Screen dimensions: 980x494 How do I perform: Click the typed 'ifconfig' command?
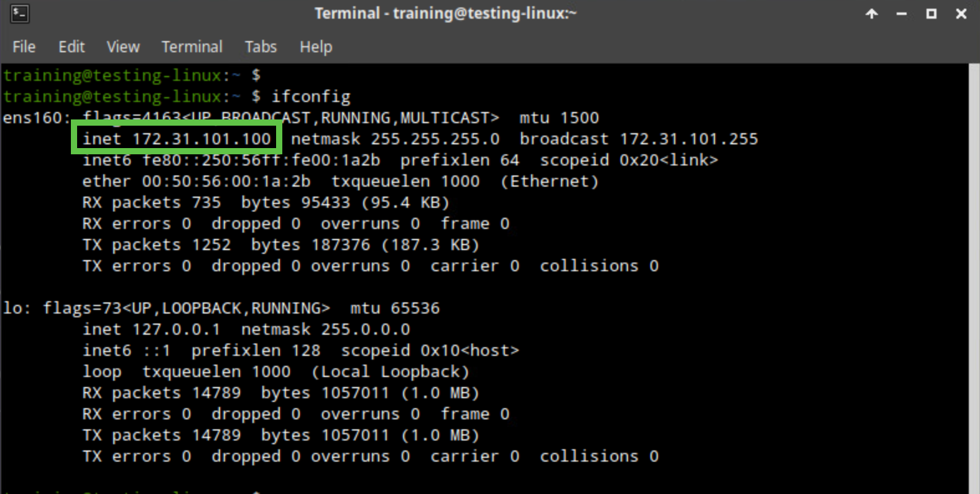click(311, 96)
